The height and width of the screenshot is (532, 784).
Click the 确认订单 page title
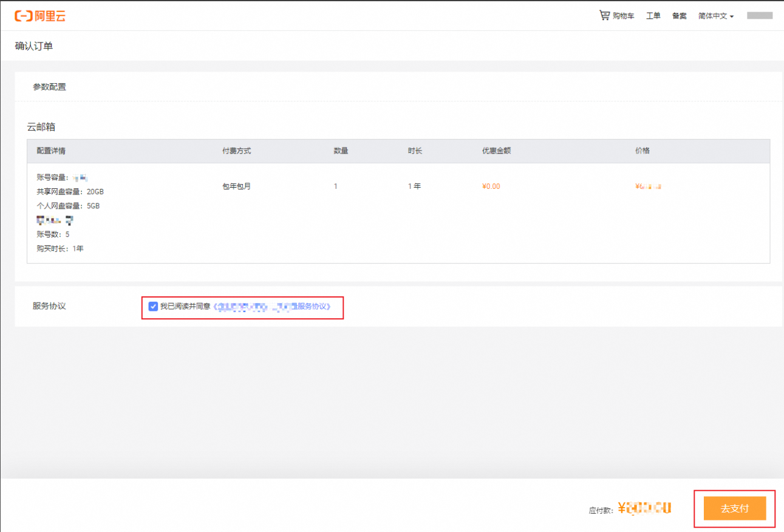point(34,46)
